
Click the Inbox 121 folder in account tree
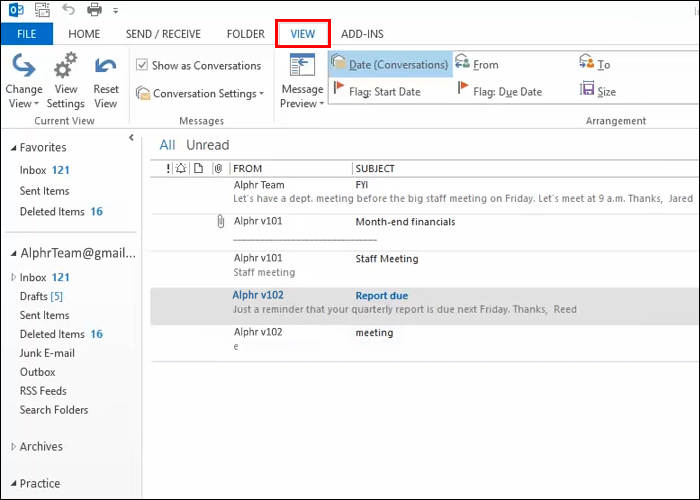click(45, 277)
